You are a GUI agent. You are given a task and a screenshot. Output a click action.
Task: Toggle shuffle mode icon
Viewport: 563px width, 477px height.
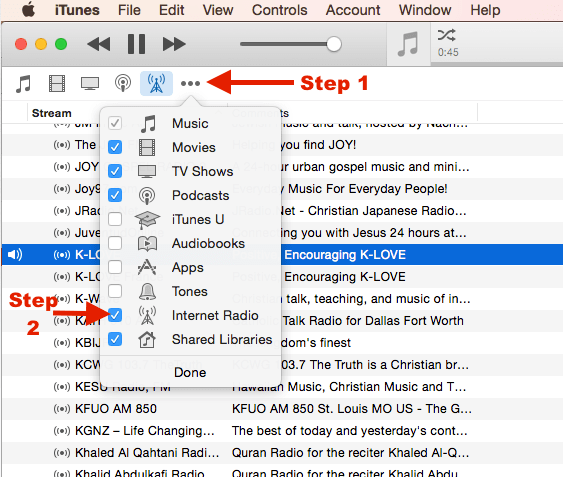point(446,35)
